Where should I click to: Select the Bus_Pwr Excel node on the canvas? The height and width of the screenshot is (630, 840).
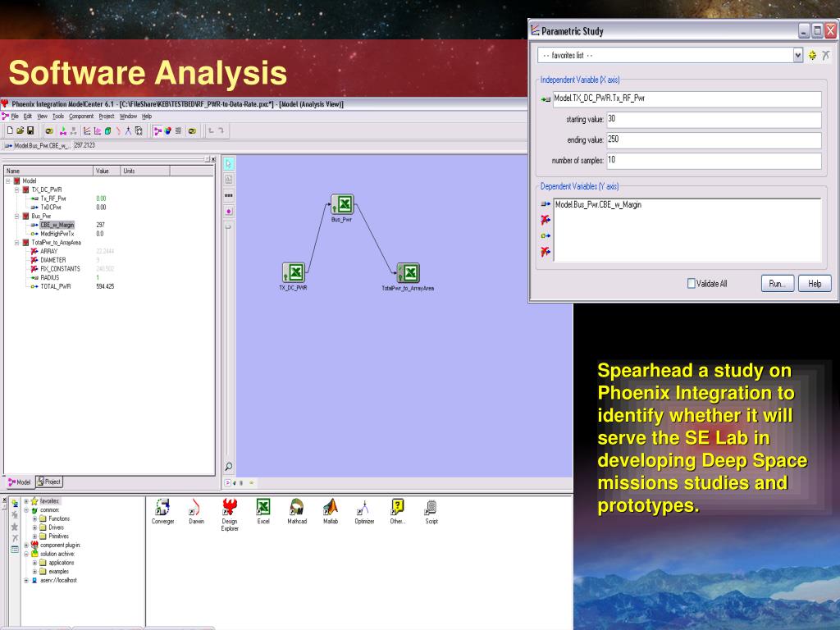click(342, 204)
